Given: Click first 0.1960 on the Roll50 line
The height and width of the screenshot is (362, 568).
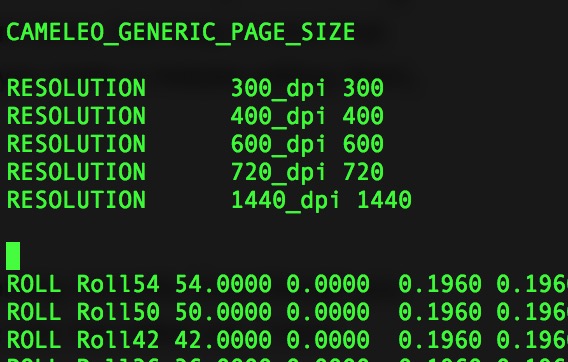Looking at the screenshot, I should pos(440,312).
